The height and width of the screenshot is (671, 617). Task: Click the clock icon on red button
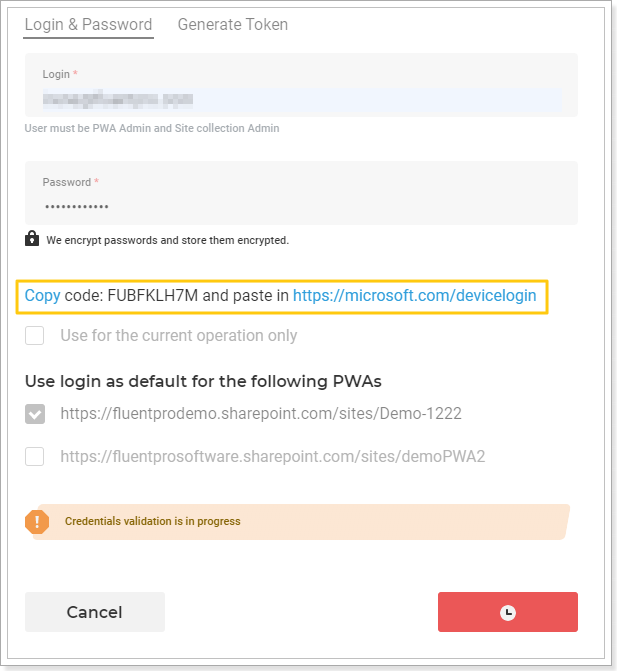[x=507, y=612]
